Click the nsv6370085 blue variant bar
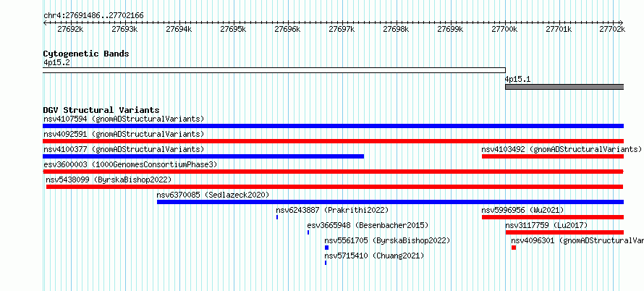Viewport: 644px width, 291px height. tap(390, 202)
